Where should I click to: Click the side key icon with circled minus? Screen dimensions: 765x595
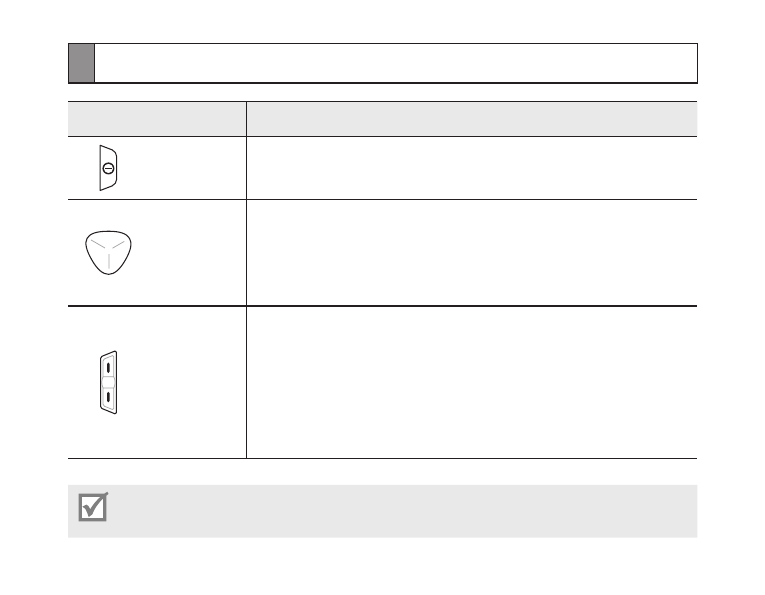[x=108, y=168]
